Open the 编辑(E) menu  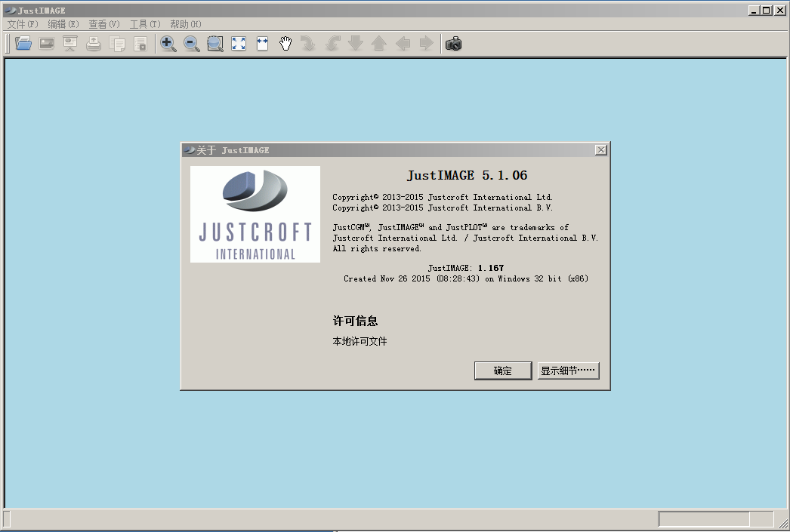[63, 24]
